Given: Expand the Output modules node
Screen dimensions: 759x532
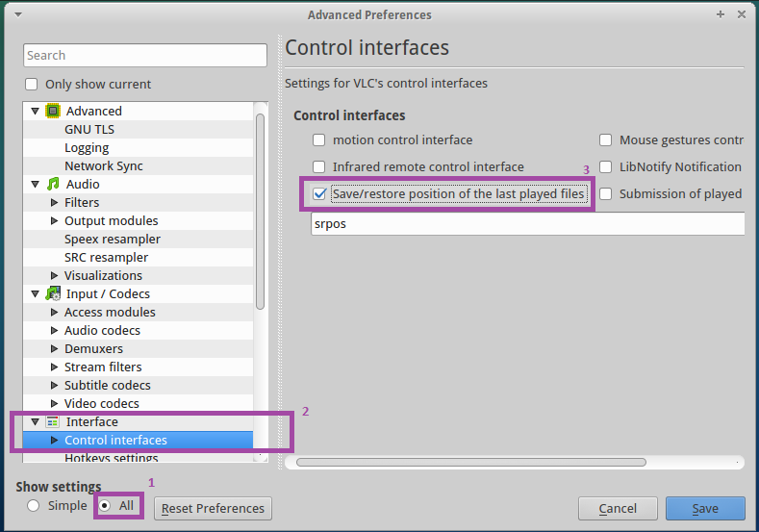Looking at the screenshot, I should [x=54, y=220].
